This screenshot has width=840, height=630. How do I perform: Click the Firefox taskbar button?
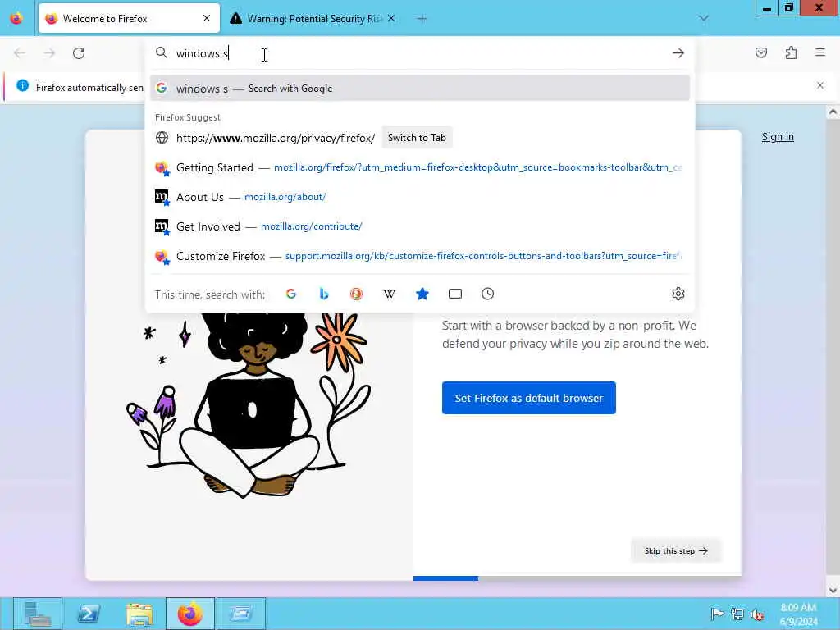[x=190, y=614]
